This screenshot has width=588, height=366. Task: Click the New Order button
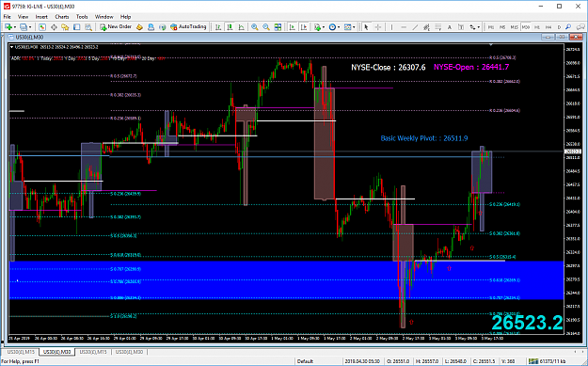point(116,27)
